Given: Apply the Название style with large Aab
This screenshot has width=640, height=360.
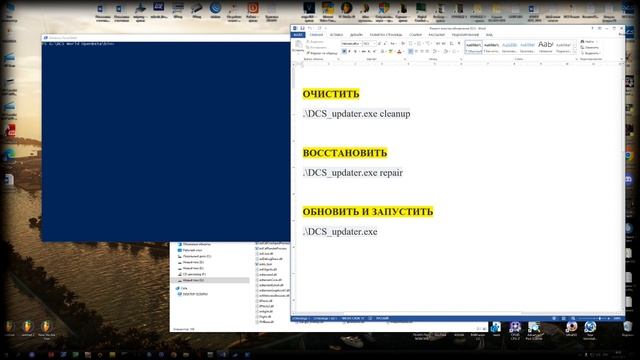Looking at the screenshot, I should [x=546, y=47].
